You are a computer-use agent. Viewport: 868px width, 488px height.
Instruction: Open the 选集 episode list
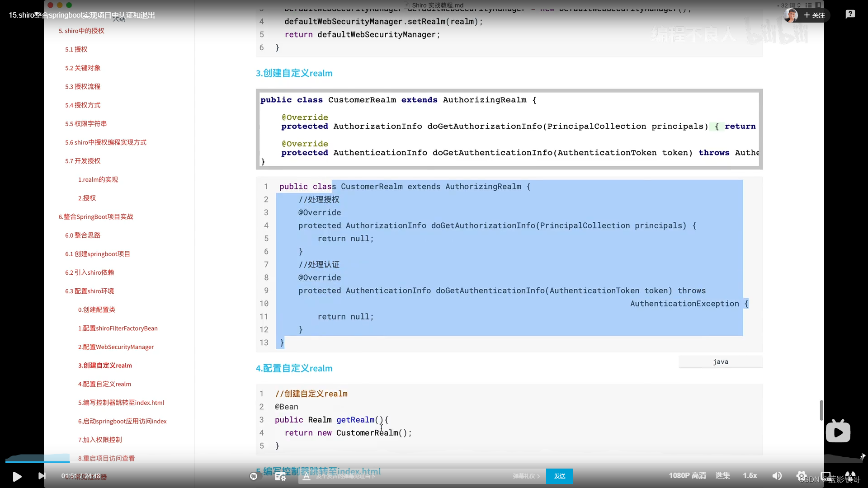pyautogui.click(x=722, y=476)
